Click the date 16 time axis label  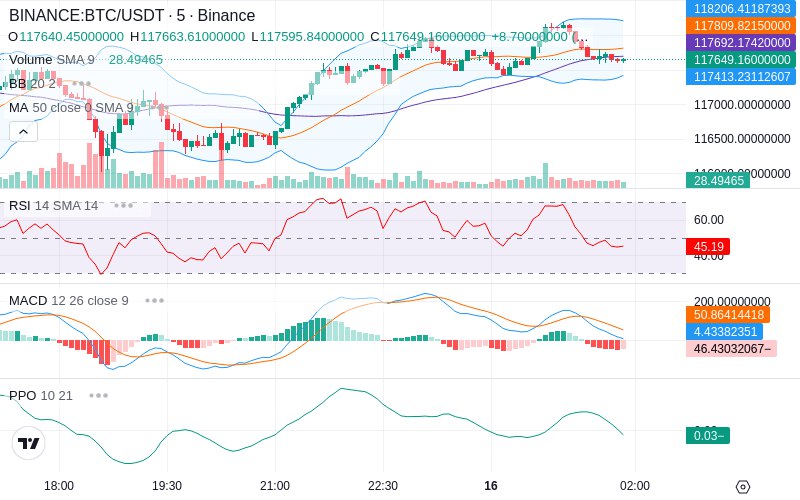point(491,485)
